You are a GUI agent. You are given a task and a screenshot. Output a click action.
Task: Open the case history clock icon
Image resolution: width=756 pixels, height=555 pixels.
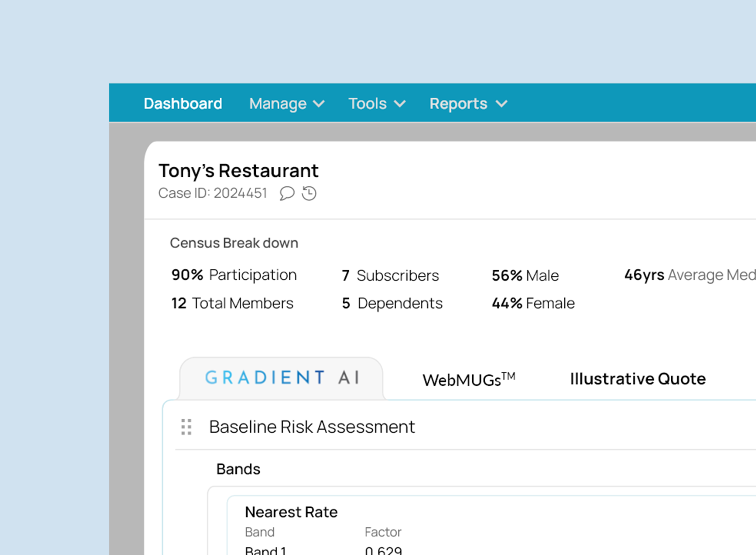(309, 193)
